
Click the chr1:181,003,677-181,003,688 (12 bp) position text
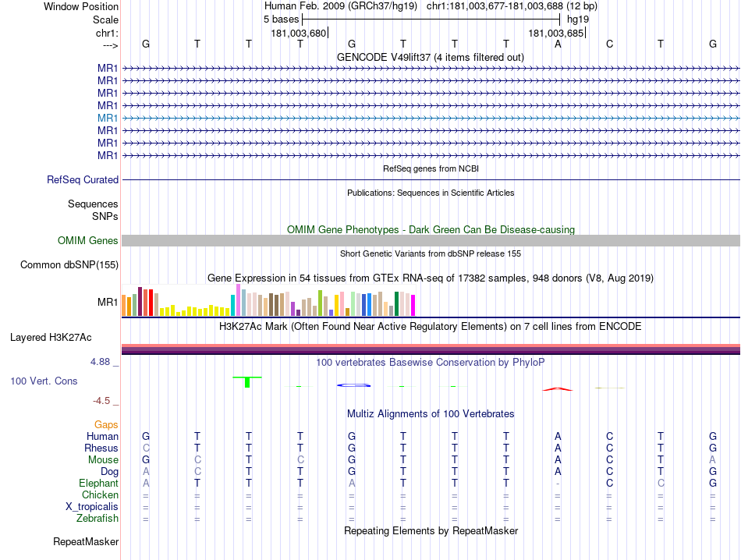[x=512, y=6]
